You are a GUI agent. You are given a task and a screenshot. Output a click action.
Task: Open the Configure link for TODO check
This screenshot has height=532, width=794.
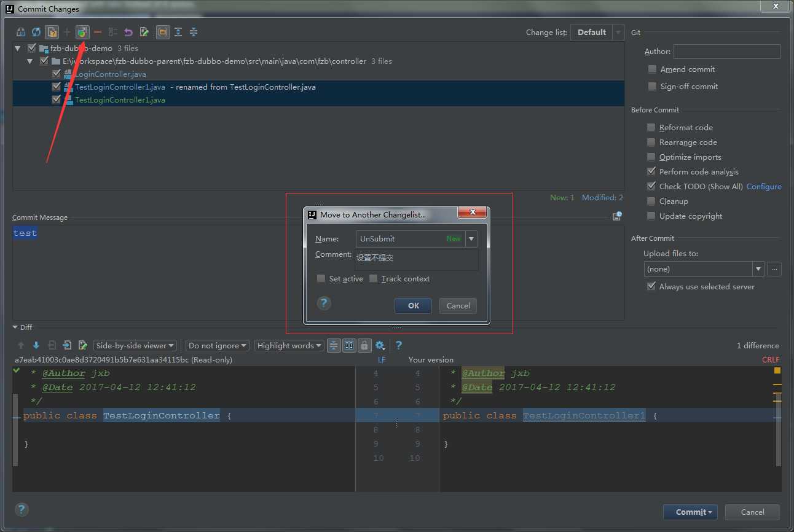tap(764, 186)
